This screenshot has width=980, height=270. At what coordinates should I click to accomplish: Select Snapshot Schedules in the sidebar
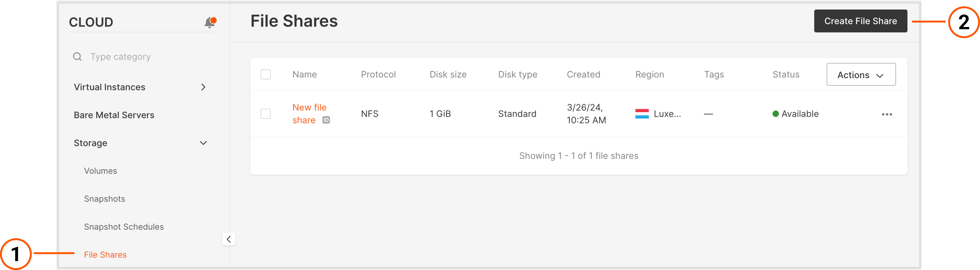point(124,226)
